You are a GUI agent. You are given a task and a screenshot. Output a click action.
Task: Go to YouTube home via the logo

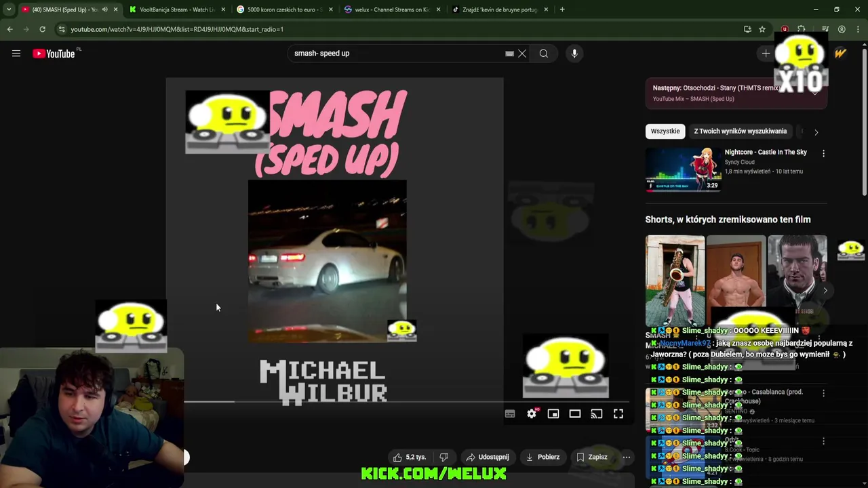[x=54, y=54]
